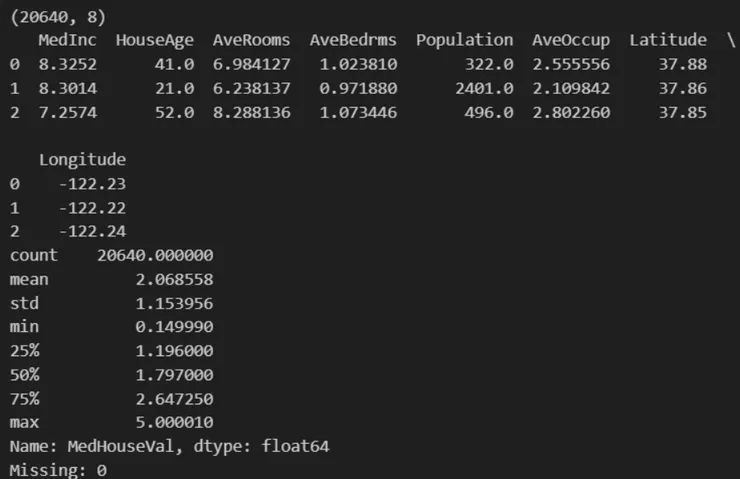The image size is (740, 479).
Task: Click the std value 1.153956
Action: (x=174, y=303)
